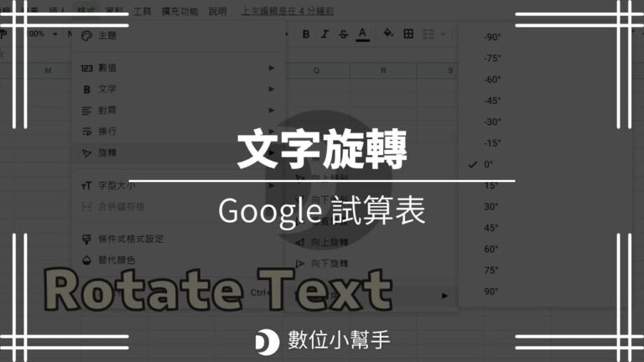This screenshot has height=362, width=644.
Task: Expand the merge cells dropdown arrow
Action: point(443,34)
